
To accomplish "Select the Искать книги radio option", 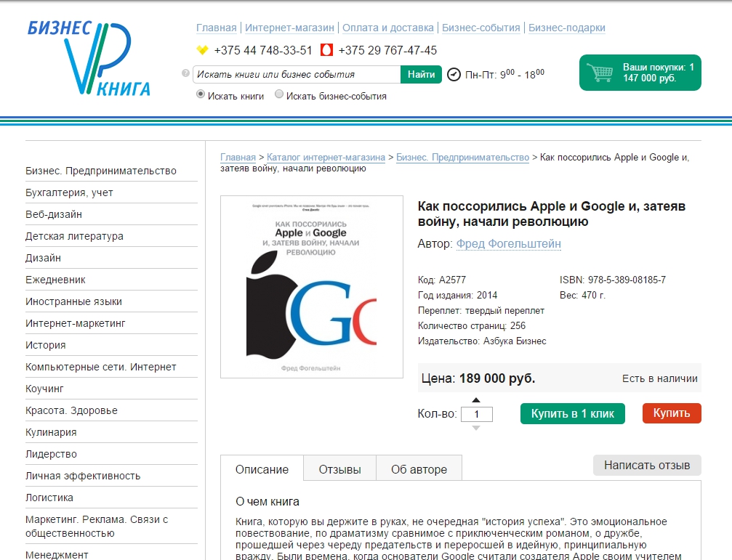I will click(201, 94).
